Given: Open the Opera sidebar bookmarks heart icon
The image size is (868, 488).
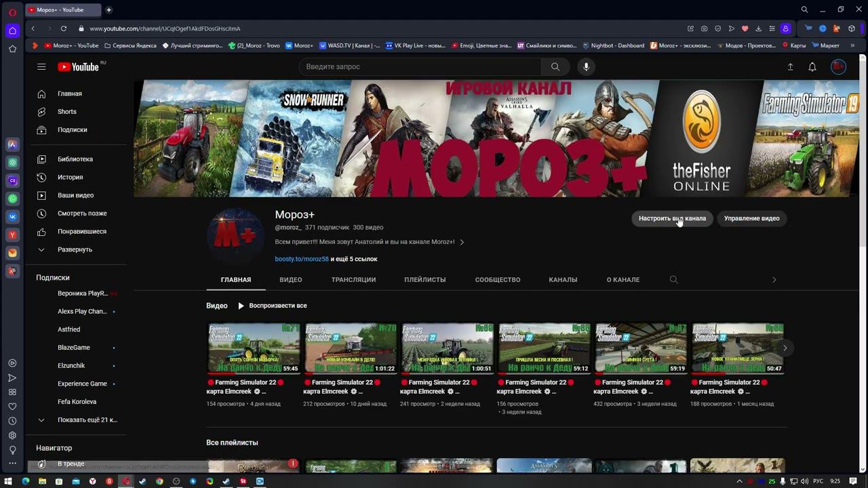Looking at the screenshot, I should [x=12, y=407].
